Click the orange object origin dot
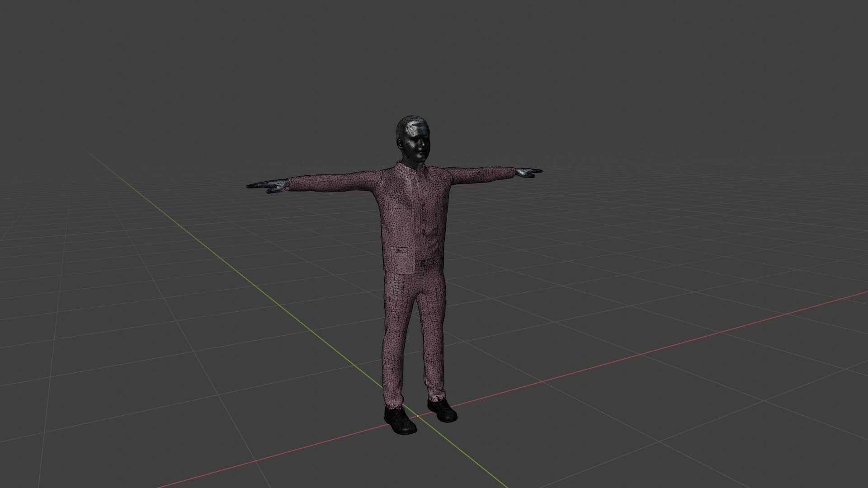 [418, 416]
